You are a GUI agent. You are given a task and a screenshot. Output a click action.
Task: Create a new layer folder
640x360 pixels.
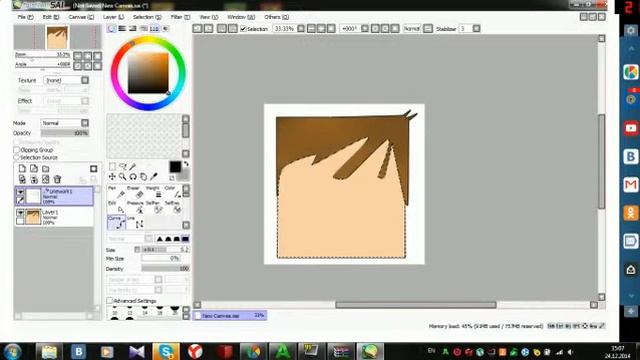(46, 169)
